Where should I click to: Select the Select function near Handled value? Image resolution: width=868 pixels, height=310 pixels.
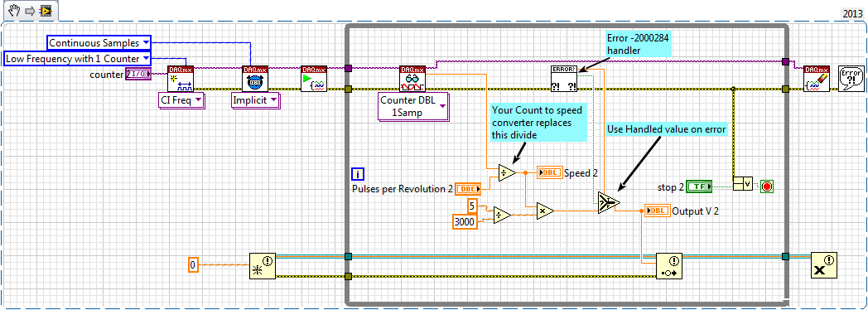609,202
